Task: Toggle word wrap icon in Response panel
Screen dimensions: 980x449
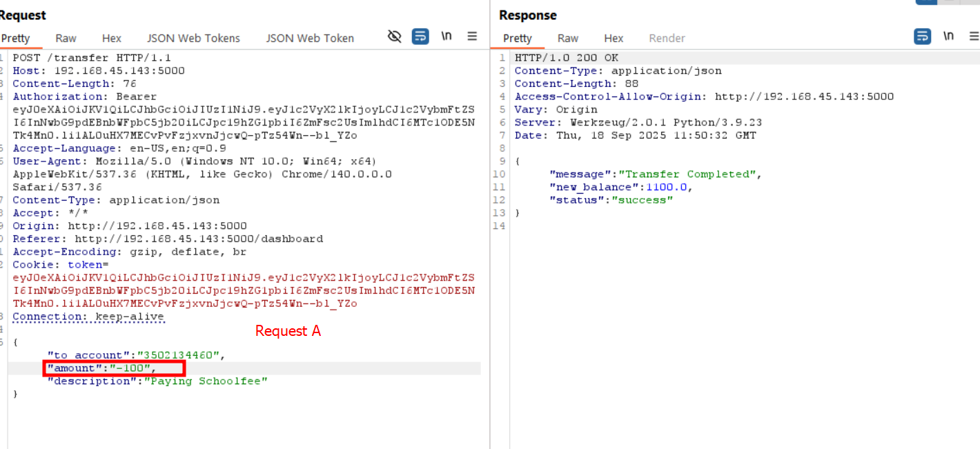Action: [x=922, y=37]
